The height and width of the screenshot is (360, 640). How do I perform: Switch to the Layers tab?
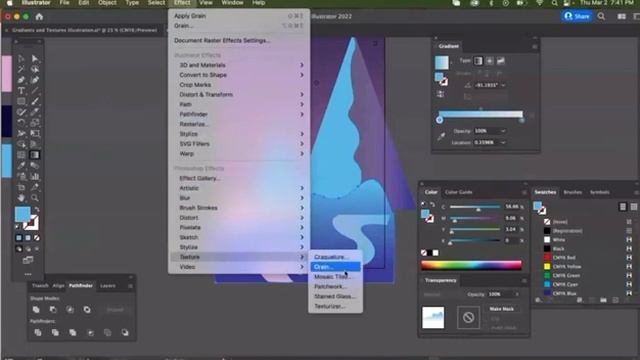click(108, 286)
